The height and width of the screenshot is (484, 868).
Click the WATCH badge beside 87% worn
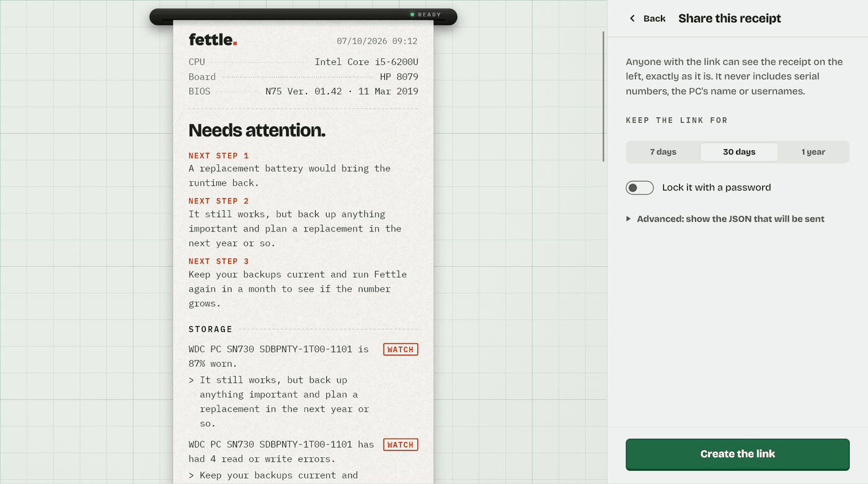pos(401,349)
